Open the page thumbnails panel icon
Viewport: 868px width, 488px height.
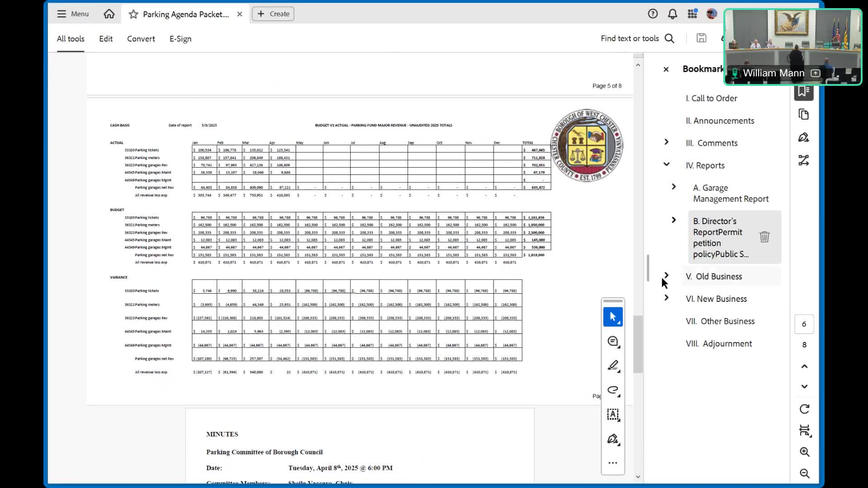[803, 114]
